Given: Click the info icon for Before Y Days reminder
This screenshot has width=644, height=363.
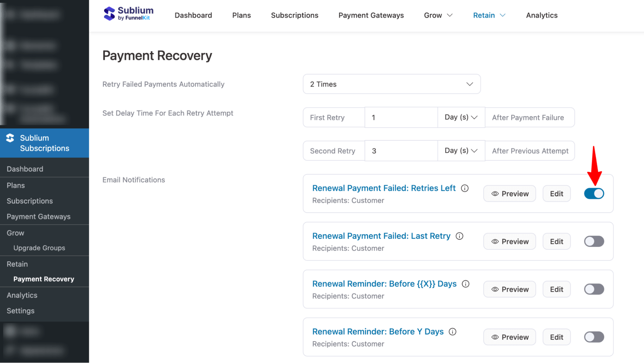Looking at the screenshot, I should [x=453, y=331].
